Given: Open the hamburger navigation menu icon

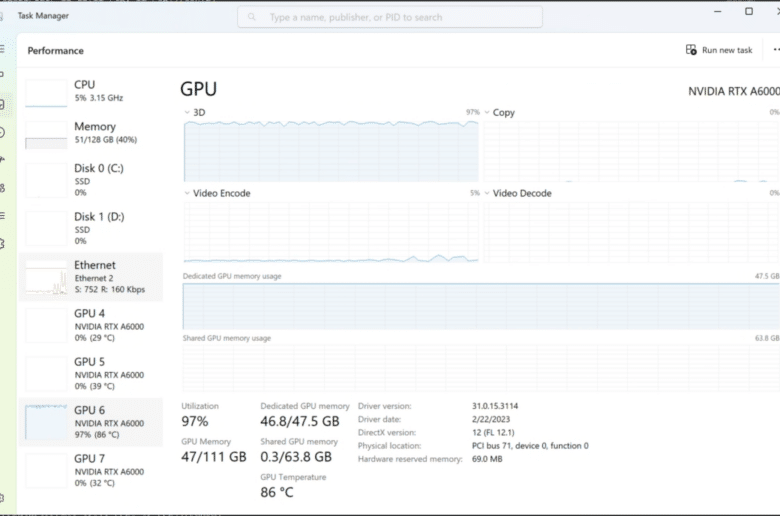Looking at the screenshot, I should click(x=2, y=49).
